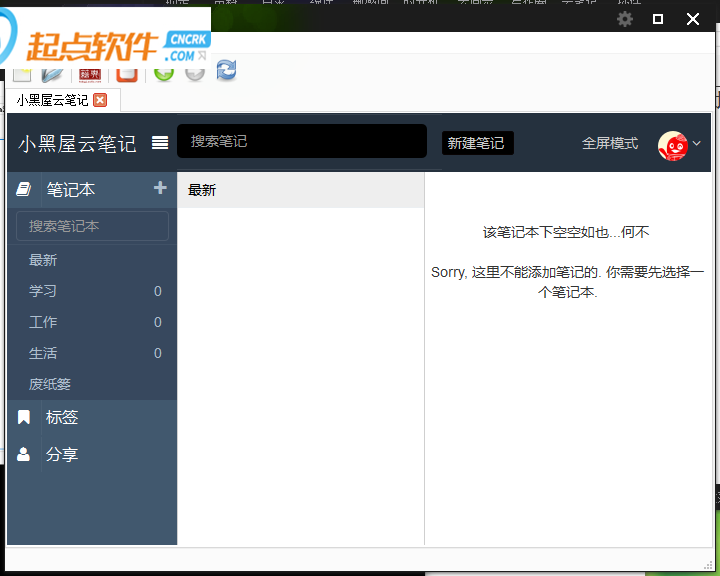The height and width of the screenshot is (576, 720).
Task: Click the 搜索笔记本 input field
Action: [92, 226]
